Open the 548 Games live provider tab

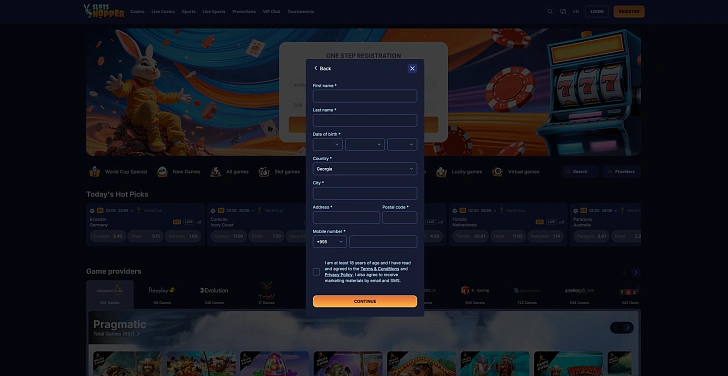pyautogui.click(x=579, y=295)
